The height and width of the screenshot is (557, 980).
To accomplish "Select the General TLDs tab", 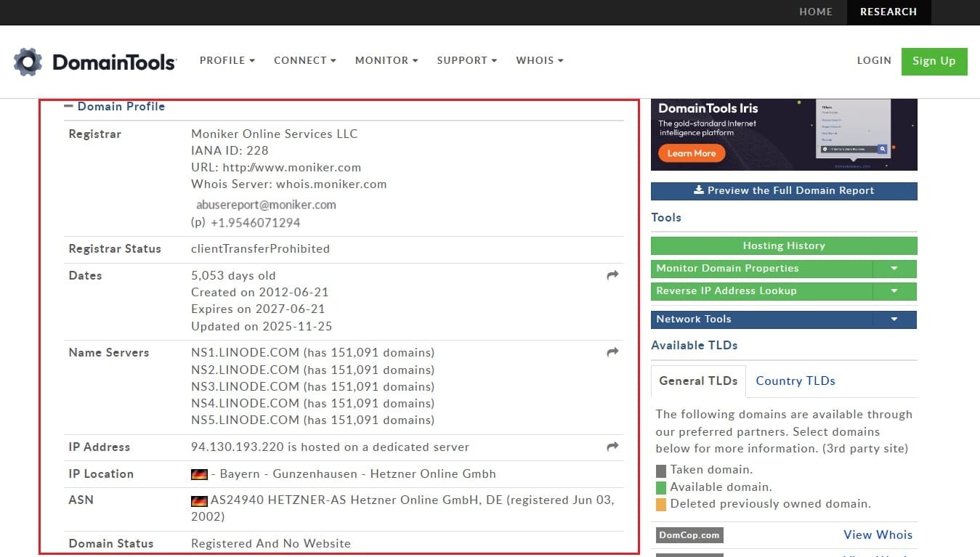I will pos(698,381).
